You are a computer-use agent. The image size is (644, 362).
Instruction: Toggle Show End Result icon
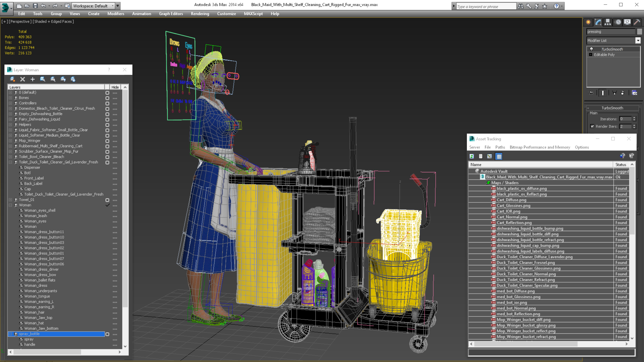[x=603, y=93]
